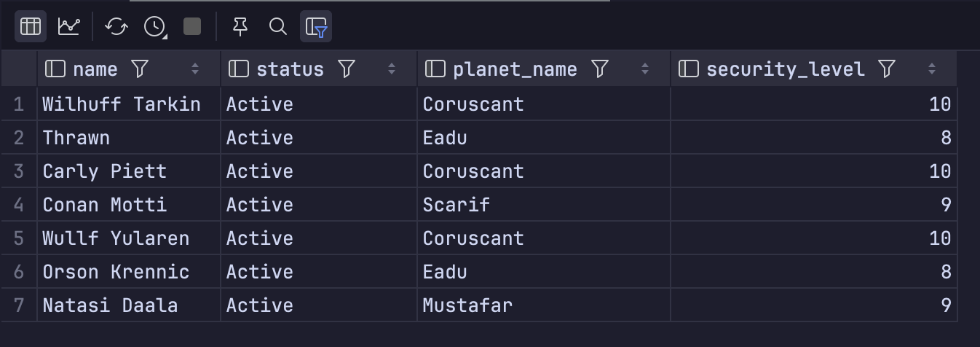
Task: Select Thrawn's security level cell
Action: [814, 137]
